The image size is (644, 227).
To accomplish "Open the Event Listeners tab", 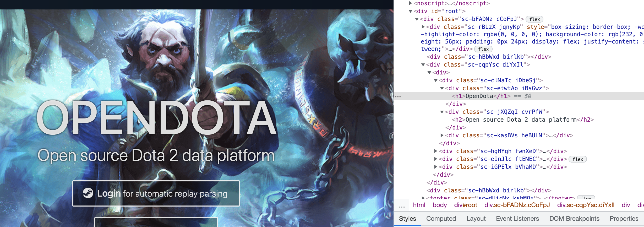I will pos(517,219).
